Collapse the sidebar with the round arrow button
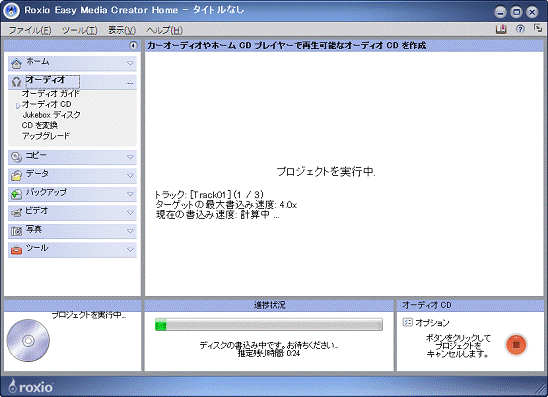Viewport: 548px width, 397px height. point(133,45)
